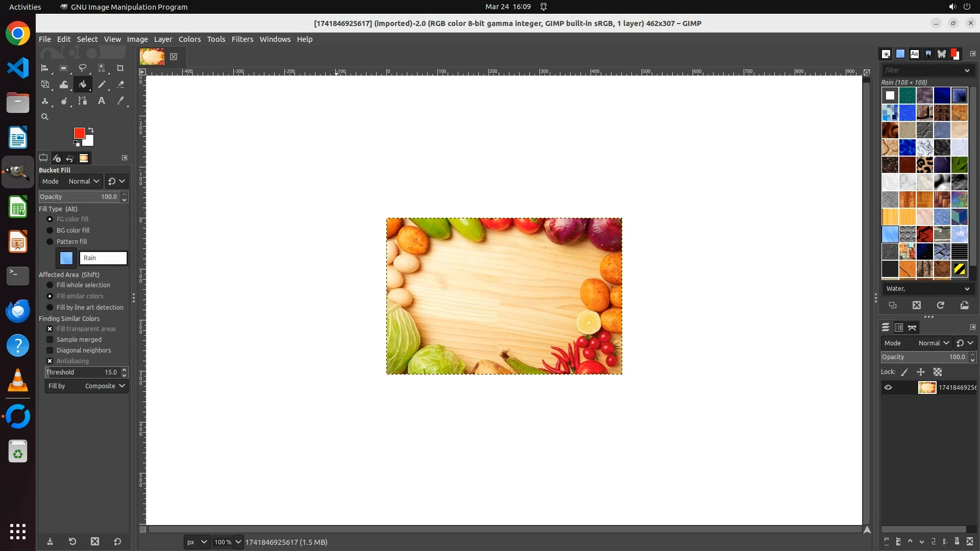Select the Text tool
The height and width of the screenshot is (551, 980).
[102, 101]
